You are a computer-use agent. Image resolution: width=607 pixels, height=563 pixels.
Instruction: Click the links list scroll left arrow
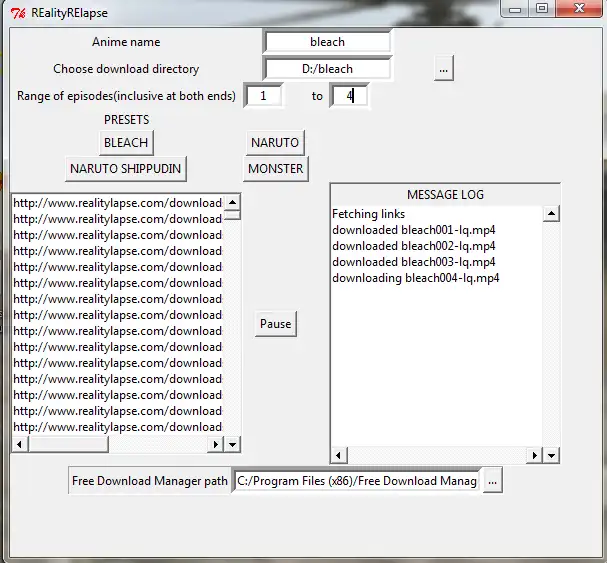pyautogui.click(x=20, y=444)
